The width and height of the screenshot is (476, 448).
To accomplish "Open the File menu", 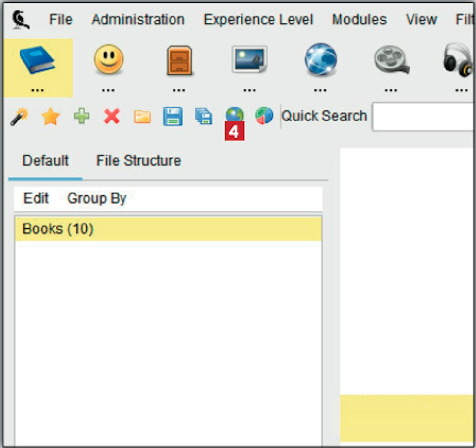I will coord(61,20).
